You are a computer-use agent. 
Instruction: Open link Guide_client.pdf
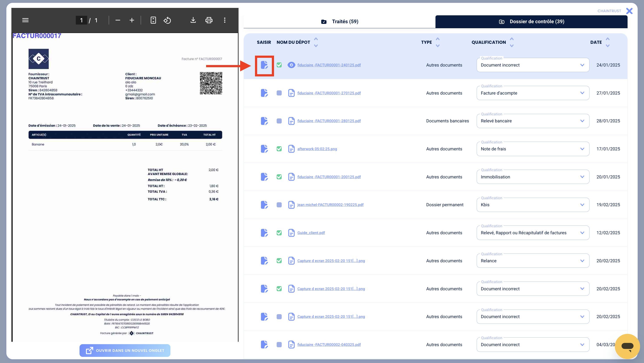click(311, 233)
